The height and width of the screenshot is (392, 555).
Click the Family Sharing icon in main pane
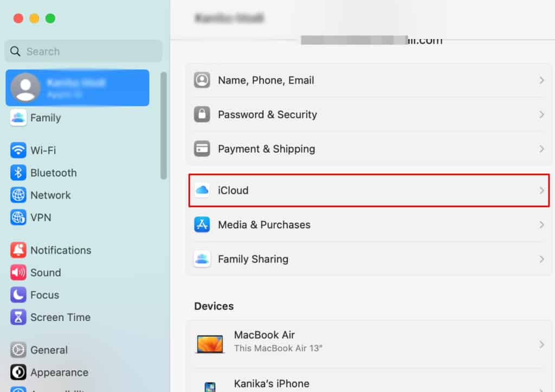point(202,259)
